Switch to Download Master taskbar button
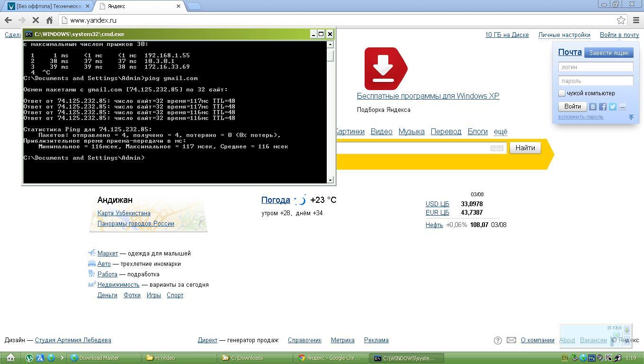Image resolution: width=644 pixels, height=364 pixels. coord(104,358)
